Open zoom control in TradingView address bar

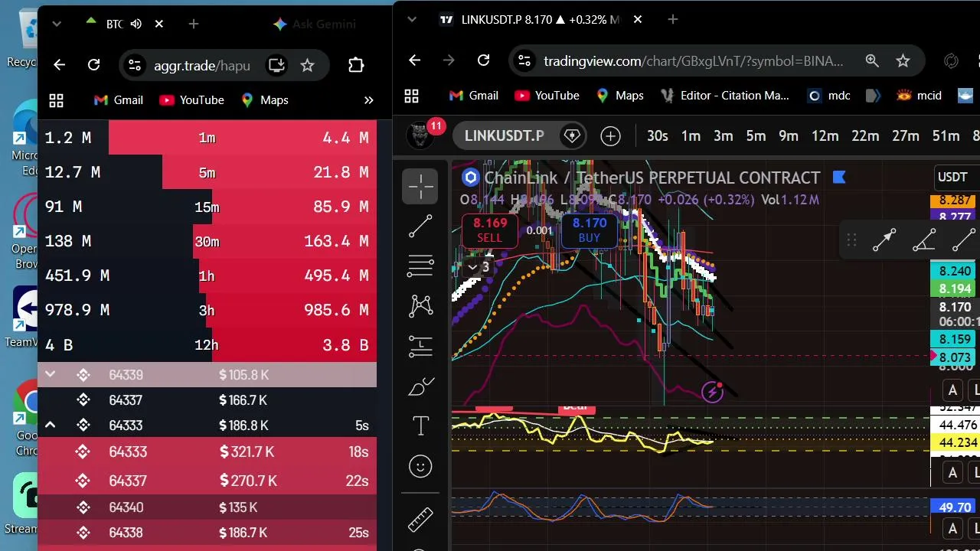(872, 60)
